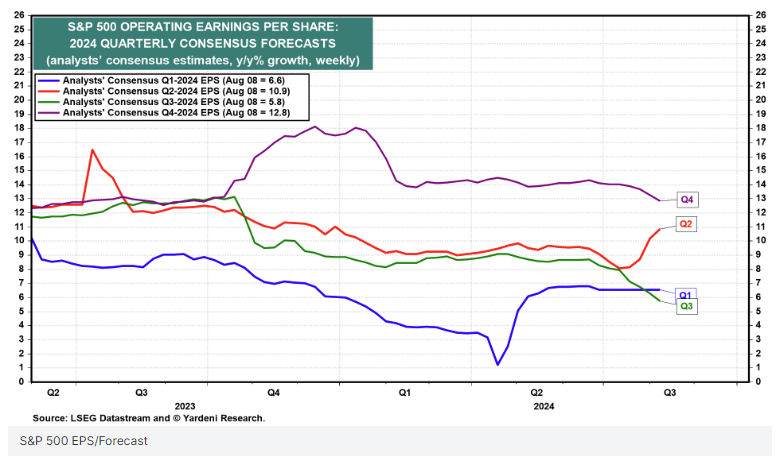
Task: Click the 2024 year label on x-axis
Action: (543, 406)
